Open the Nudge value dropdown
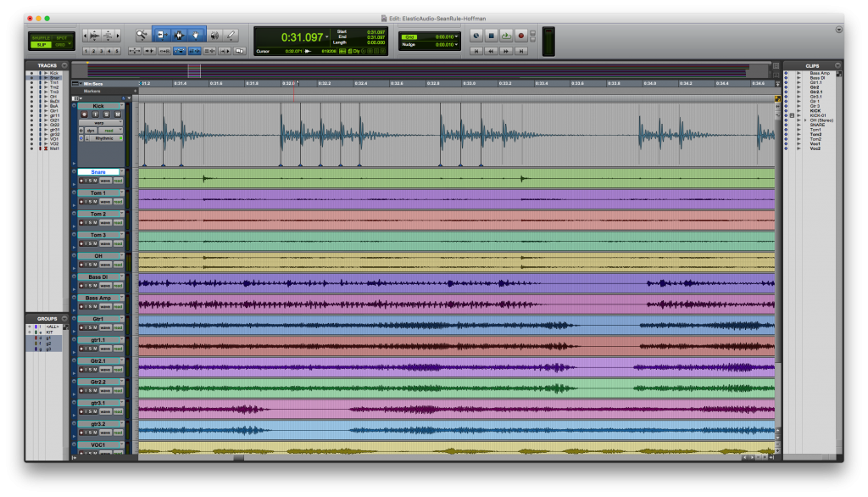The width and height of the screenshot is (868, 497). [x=456, y=44]
